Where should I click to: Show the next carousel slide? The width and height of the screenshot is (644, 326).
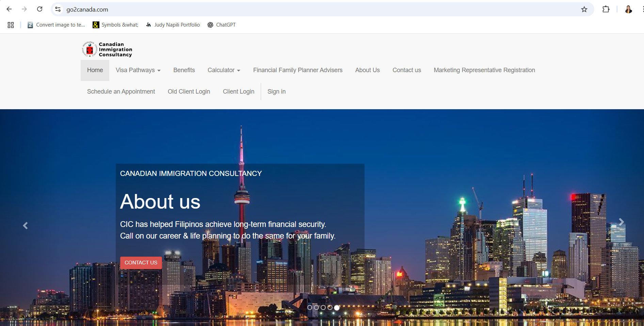[621, 222]
